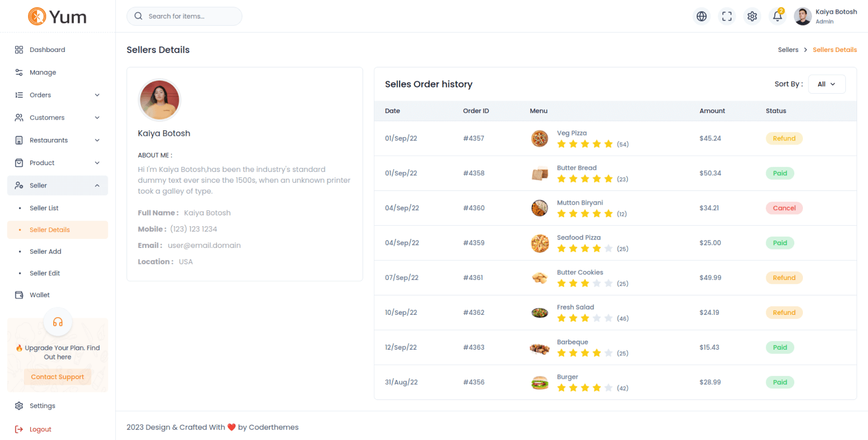Image resolution: width=868 pixels, height=440 pixels.
Task: Open the Wallet page
Action: 39,295
